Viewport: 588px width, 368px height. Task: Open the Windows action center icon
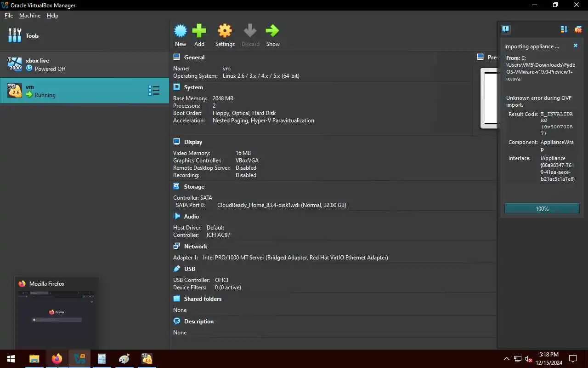click(x=573, y=359)
